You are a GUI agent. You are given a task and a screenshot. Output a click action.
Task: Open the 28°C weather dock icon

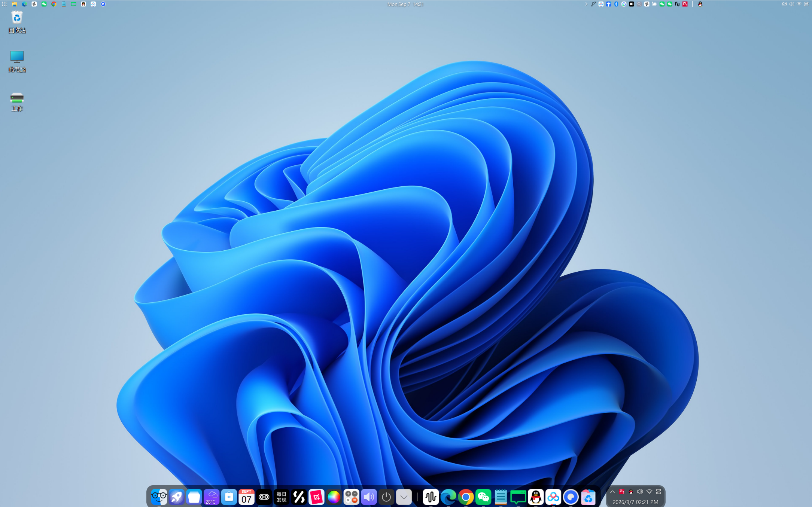click(x=212, y=497)
